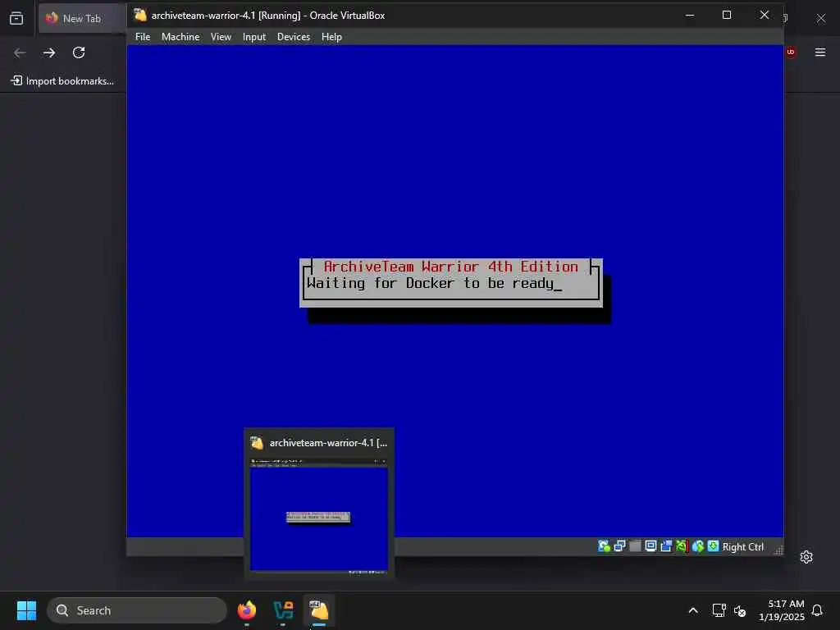Open the Input menu

coord(254,37)
